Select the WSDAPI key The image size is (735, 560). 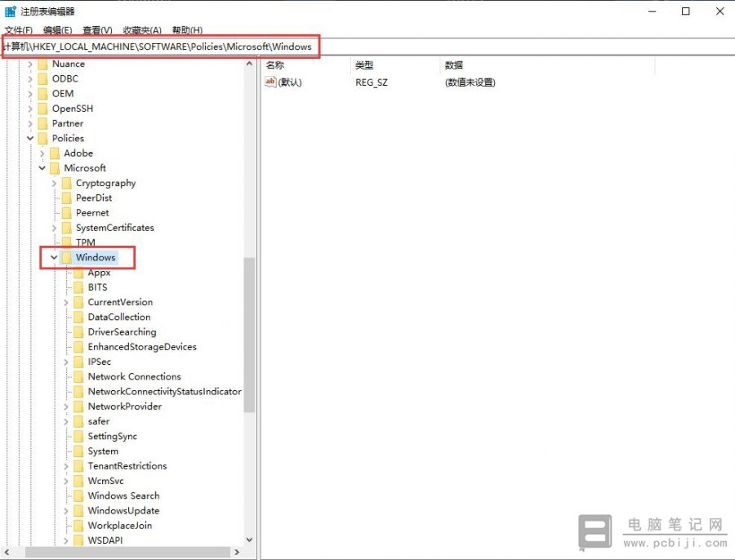click(105, 540)
